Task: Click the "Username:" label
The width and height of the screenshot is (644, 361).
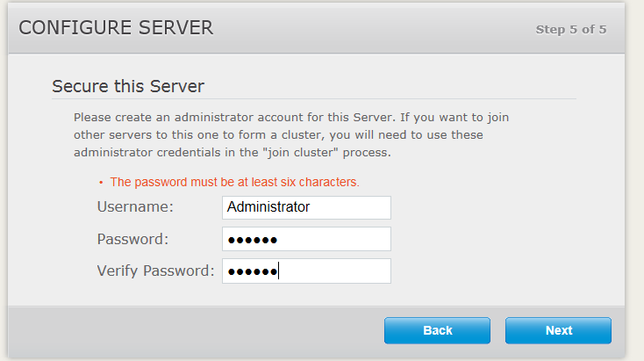Action: (135, 207)
